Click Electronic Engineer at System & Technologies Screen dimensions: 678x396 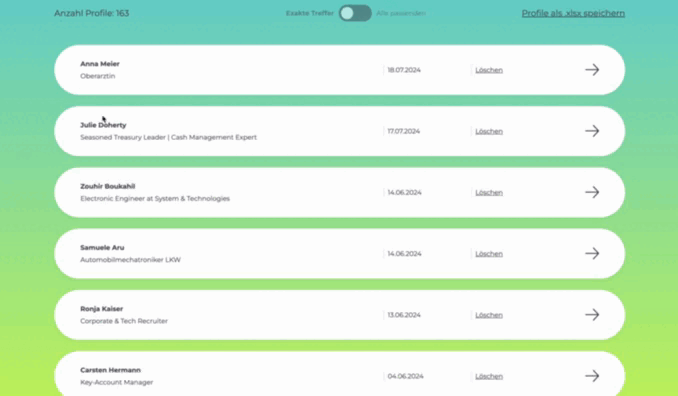click(x=155, y=199)
